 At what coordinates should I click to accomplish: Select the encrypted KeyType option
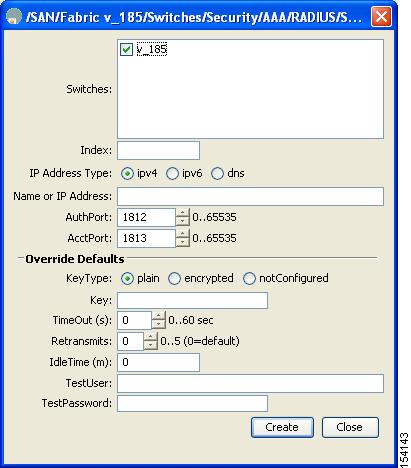tap(174, 279)
